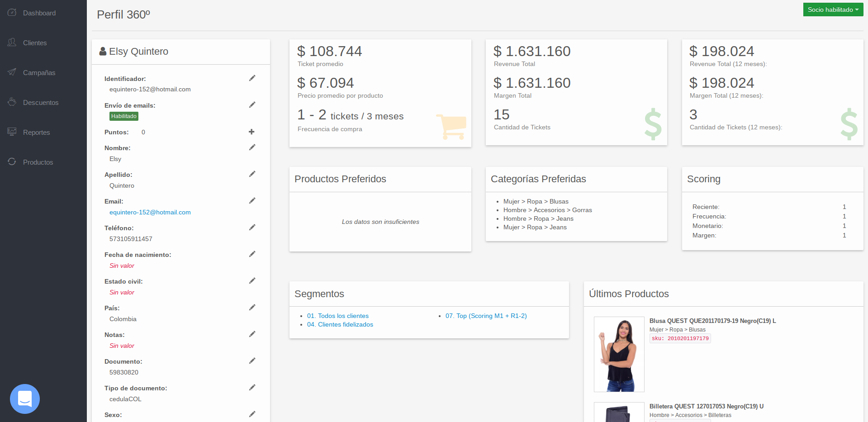Image resolution: width=868 pixels, height=422 pixels.
Task: Click the $ 67.094 average price value
Action: coord(326,83)
